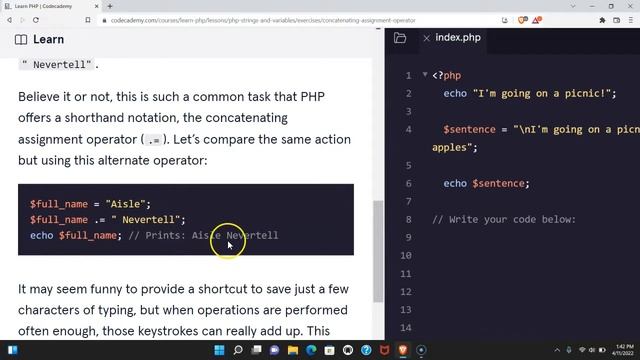Click the lesson pane vertical scrollbar thumb
This screenshot has height=360, width=640.
tap(378, 251)
